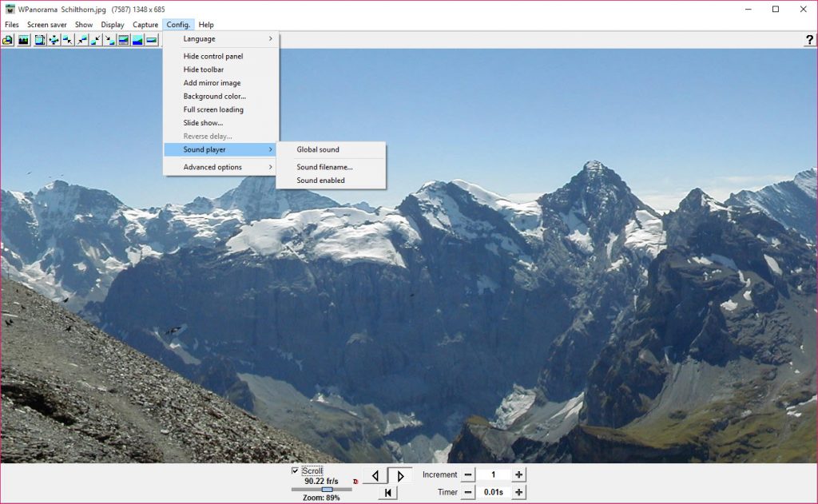Image resolution: width=818 pixels, height=504 pixels.
Task: Click the four-direction arrows toolbar icon
Action: click(x=54, y=40)
